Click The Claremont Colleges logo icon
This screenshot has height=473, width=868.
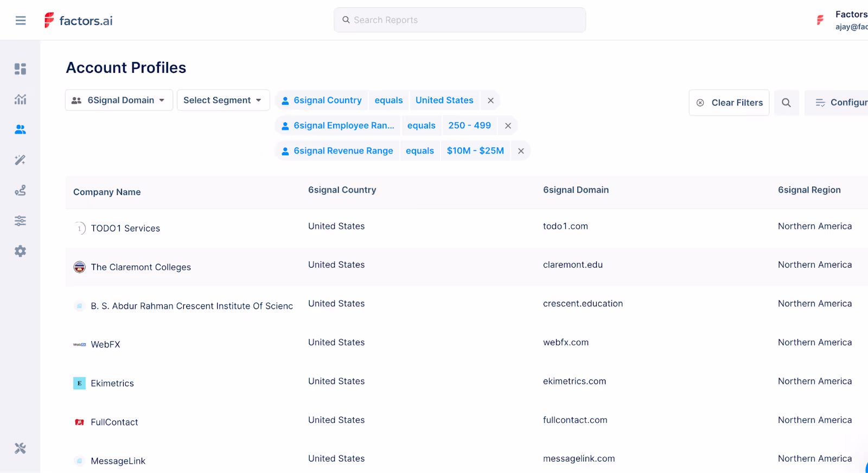[80, 267]
